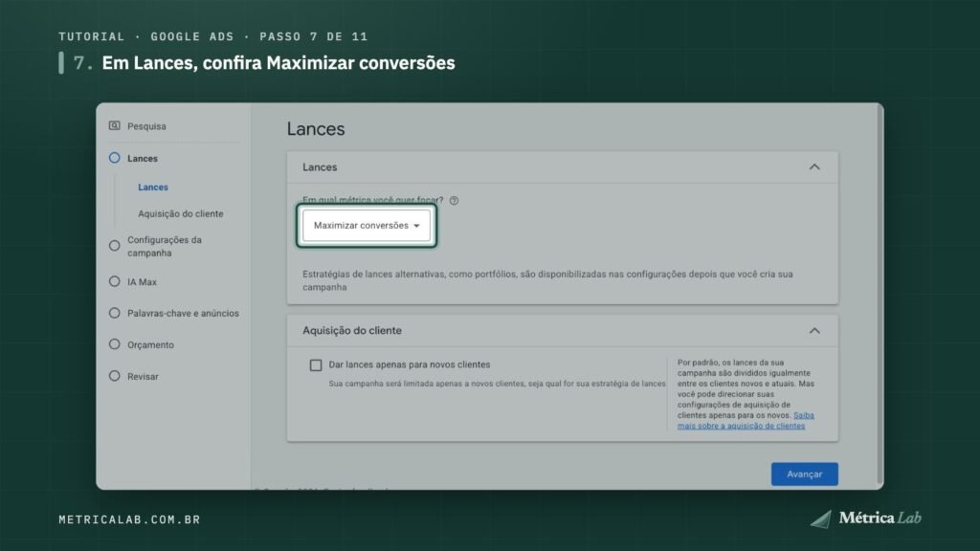
Task: Click the Configurações da campanha step circle
Action: [x=115, y=246]
